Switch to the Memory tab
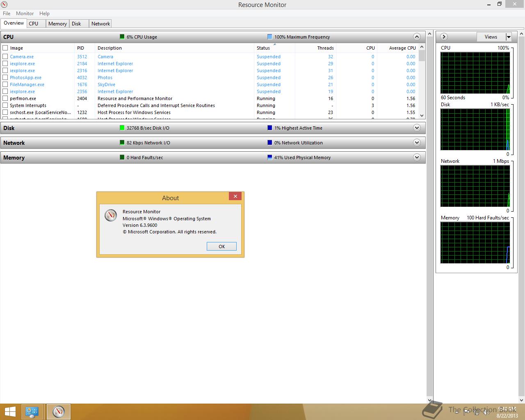 57,24
